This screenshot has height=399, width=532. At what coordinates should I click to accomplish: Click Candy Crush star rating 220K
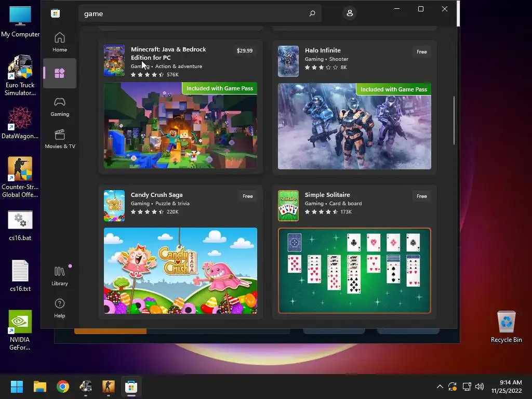coord(155,212)
